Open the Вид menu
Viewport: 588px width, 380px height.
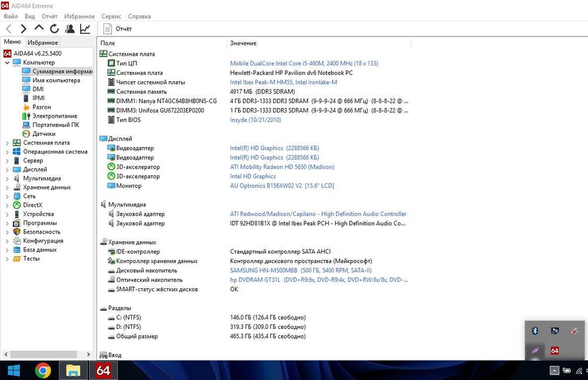click(x=29, y=16)
